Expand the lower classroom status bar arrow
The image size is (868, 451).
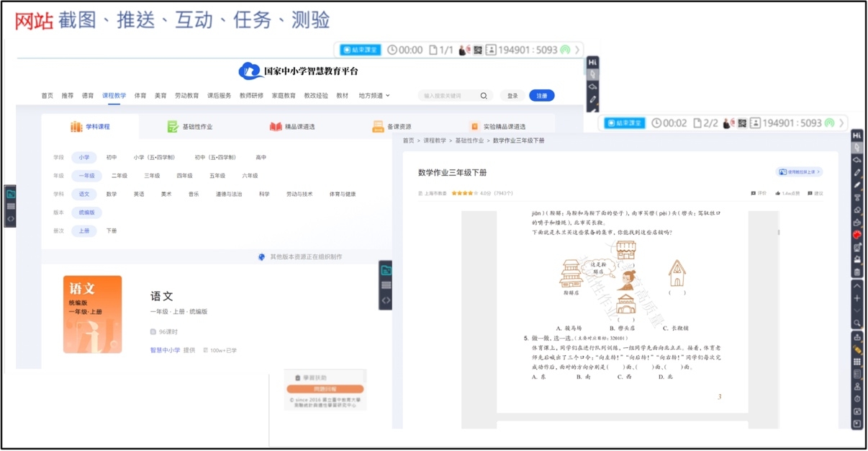tap(841, 123)
